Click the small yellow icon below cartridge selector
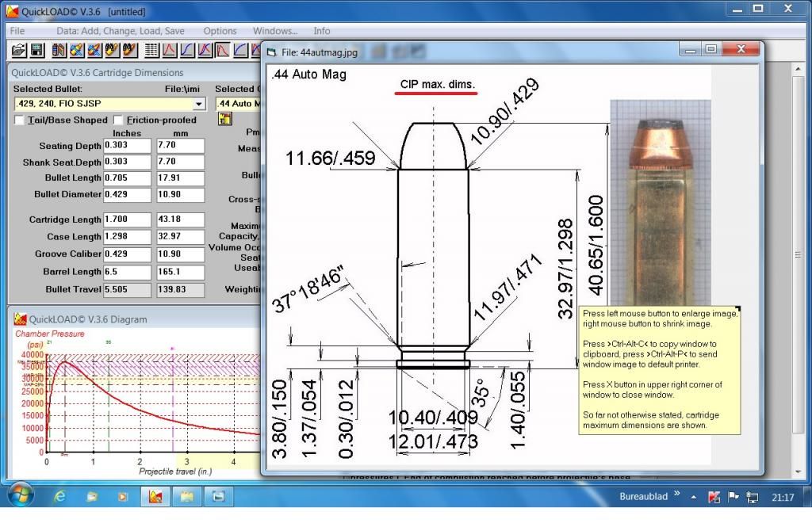The width and height of the screenshot is (812, 523). tap(225, 120)
